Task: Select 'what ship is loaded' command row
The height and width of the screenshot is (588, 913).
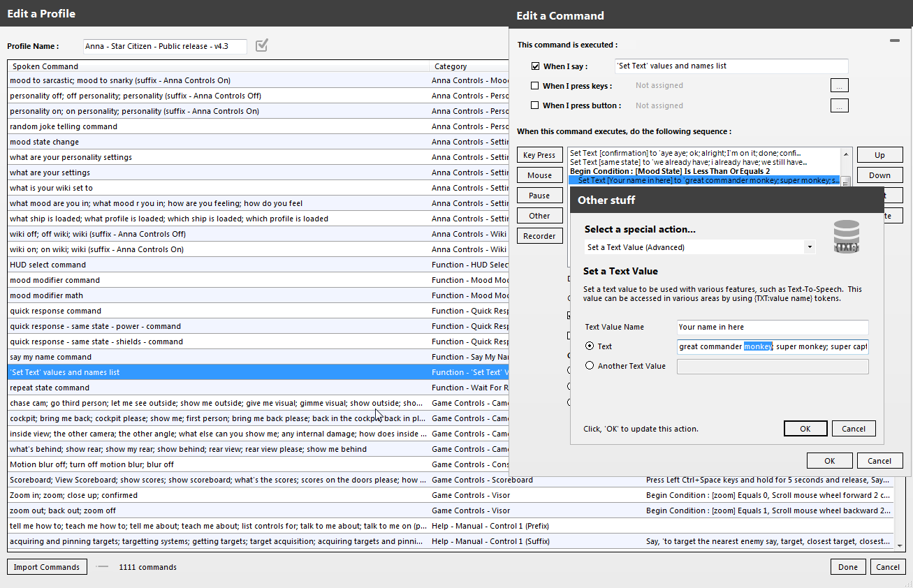Action: coord(258,219)
